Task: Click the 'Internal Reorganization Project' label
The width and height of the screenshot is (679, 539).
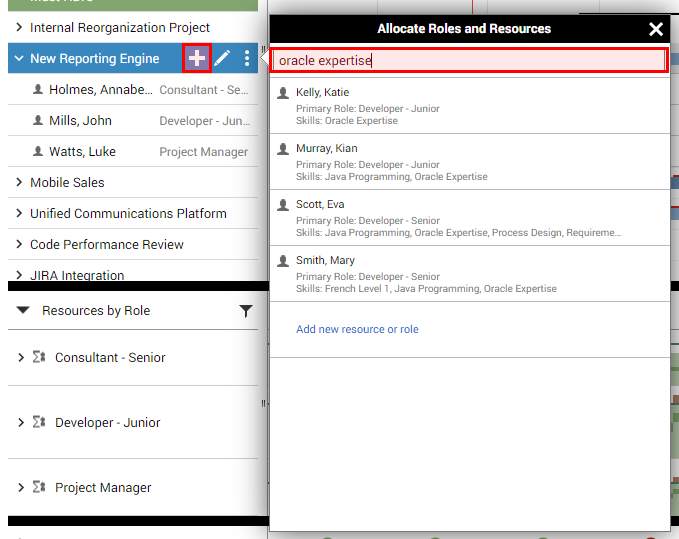Action: [x=120, y=28]
